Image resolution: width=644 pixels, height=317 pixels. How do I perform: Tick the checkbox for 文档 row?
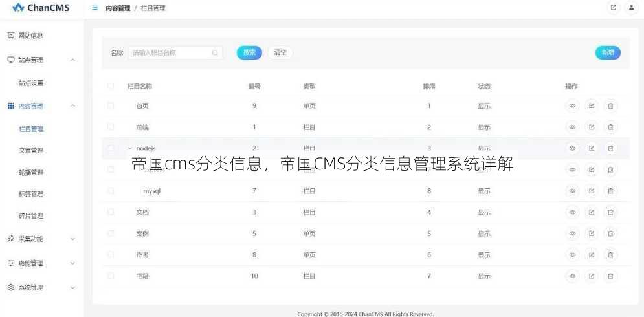(x=110, y=212)
